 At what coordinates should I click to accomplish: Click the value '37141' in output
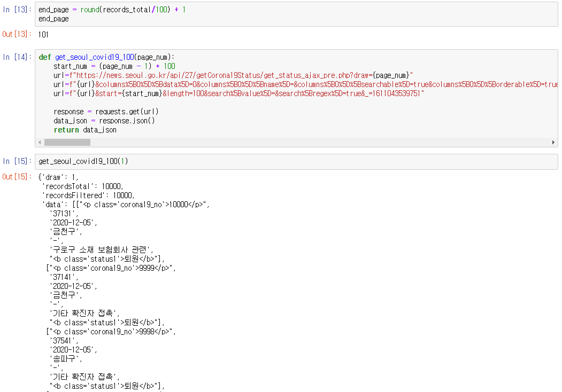(x=64, y=277)
